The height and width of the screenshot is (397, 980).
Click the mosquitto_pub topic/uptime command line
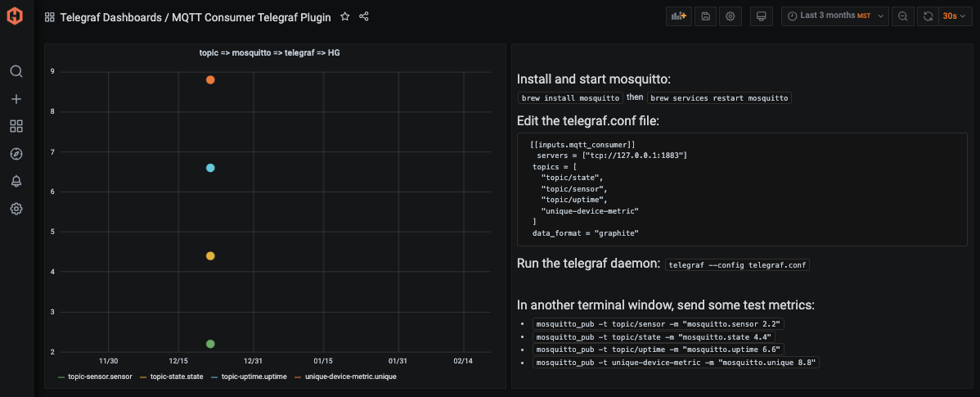pyautogui.click(x=659, y=350)
